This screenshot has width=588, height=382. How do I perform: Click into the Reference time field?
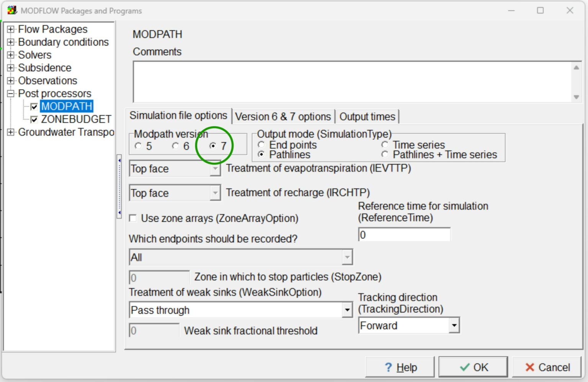coord(404,234)
